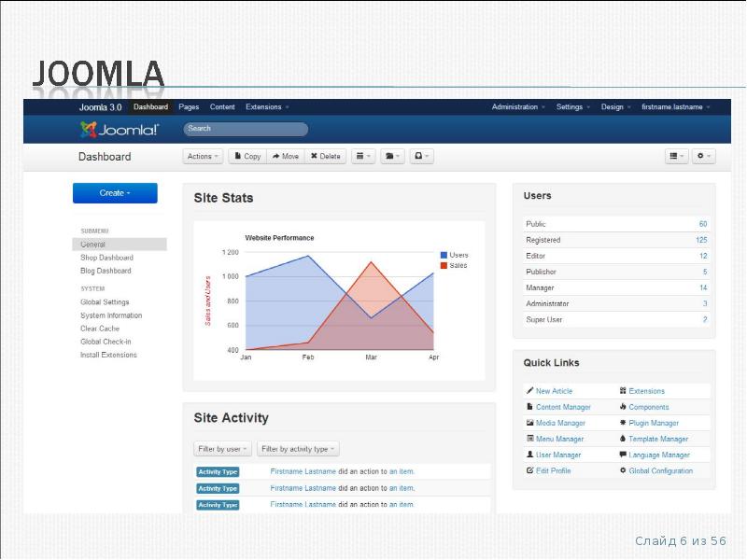Open Shop Dashboard in submenu

click(106, 258)
